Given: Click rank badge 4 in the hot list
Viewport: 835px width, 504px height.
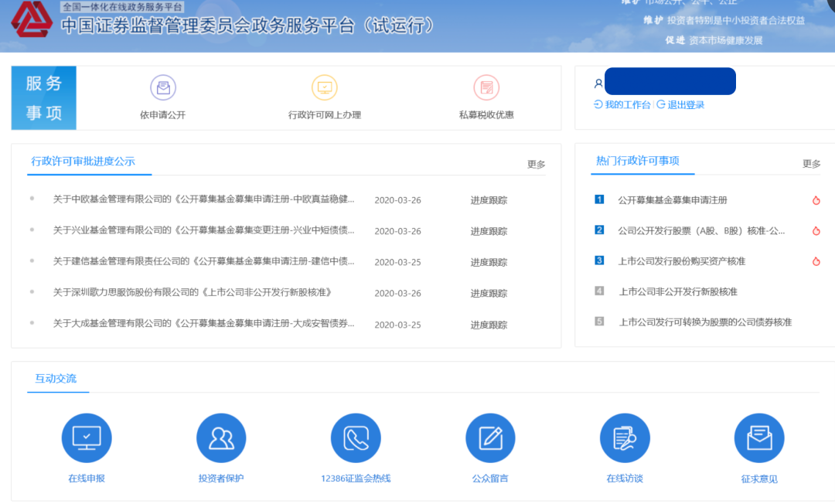Looking at the screenshot, I should [599, 291].
